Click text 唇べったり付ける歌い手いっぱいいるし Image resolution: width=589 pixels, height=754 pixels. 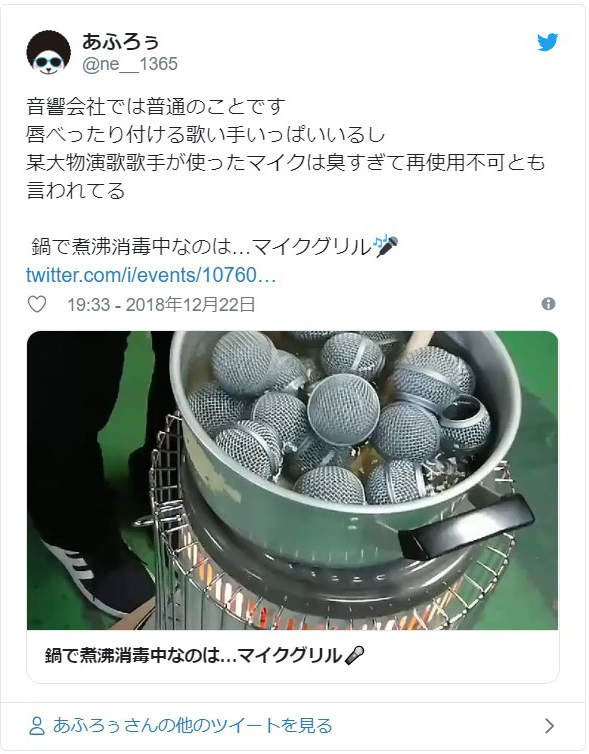point(206,134)
